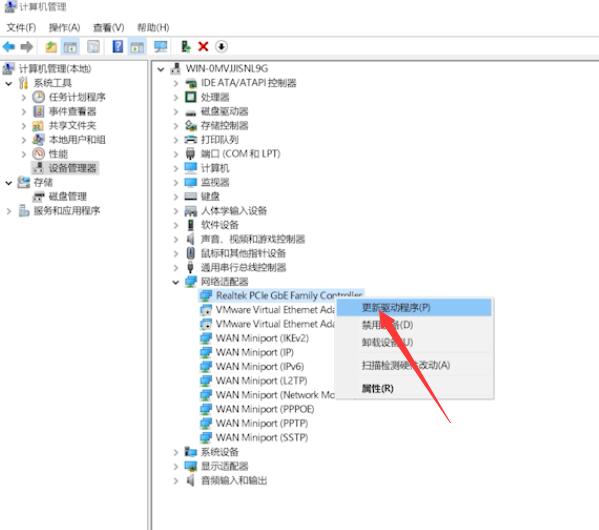
Task: Click the red X uninstall device icon
Action: (203, 47)
